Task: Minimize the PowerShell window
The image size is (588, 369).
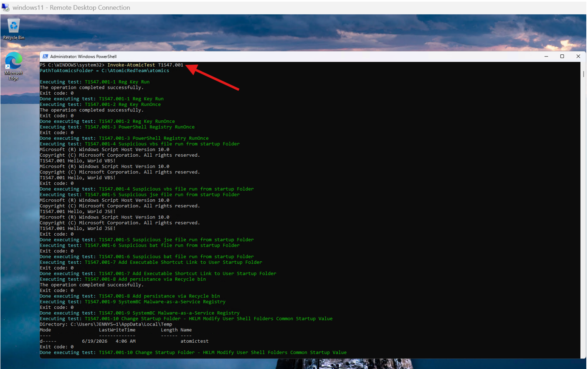Action: 546,56
